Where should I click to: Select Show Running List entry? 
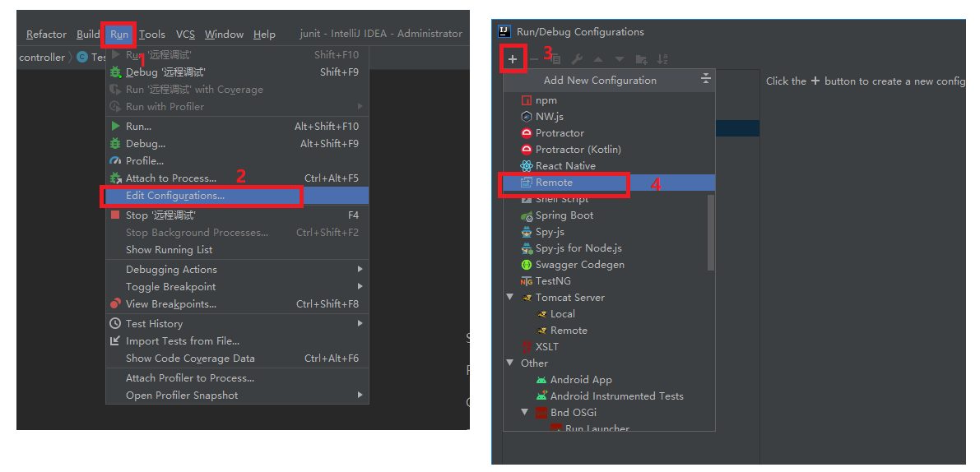[238, 250]
